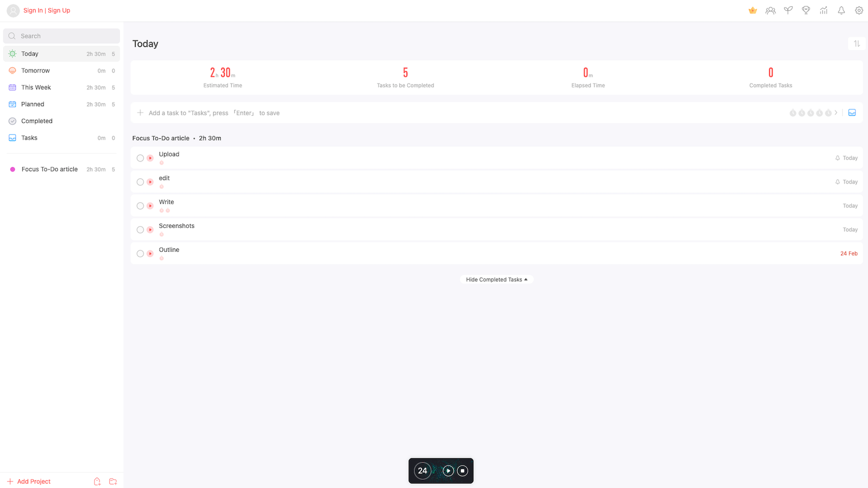This screenshot has width=868, height=488.
Task: Switch to the This Week list
Action: coord(36,87)
